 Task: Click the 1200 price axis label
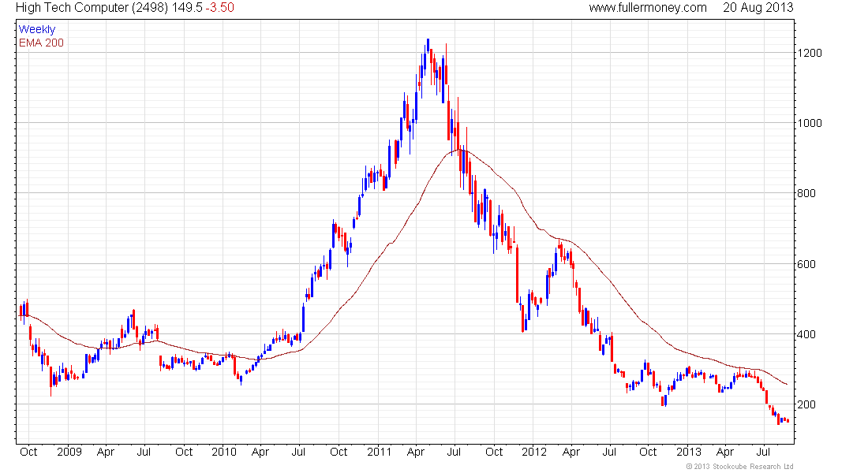pos(810,53)
